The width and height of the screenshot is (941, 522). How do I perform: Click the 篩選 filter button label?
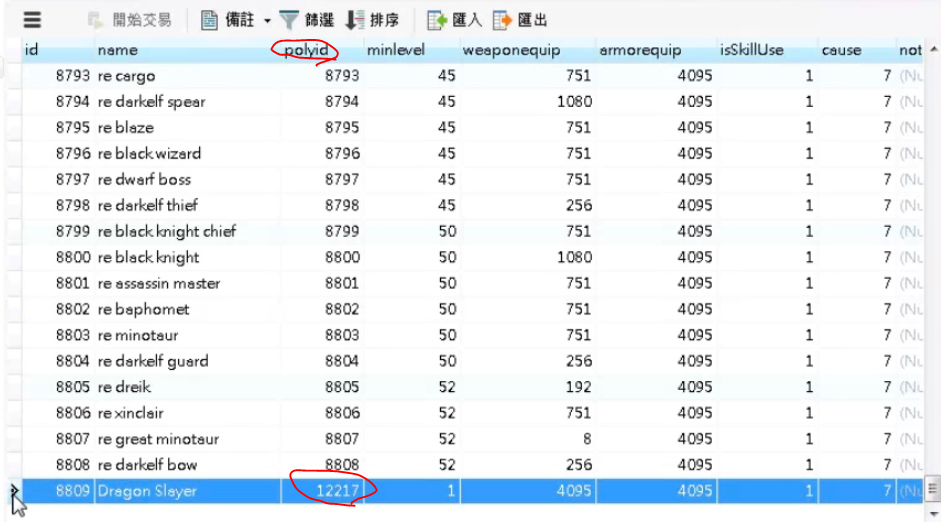(x=319, y=20)
